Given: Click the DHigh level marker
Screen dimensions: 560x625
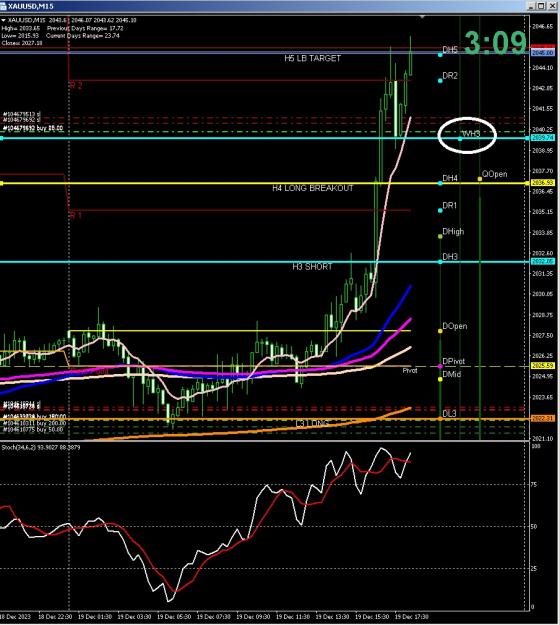Looking at the screenshot, I should pyautogui.click(x=440, y=237).
